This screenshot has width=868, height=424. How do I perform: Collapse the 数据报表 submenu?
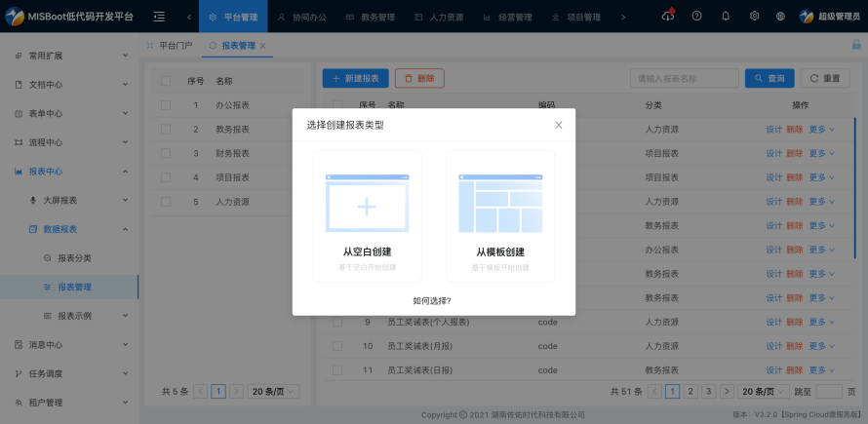click(x=125, y=229)
